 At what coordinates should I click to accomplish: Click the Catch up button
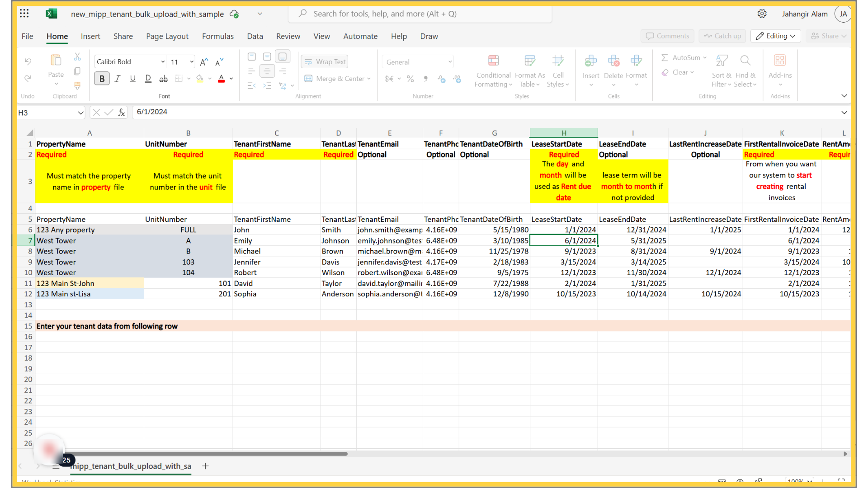point(722,36)
